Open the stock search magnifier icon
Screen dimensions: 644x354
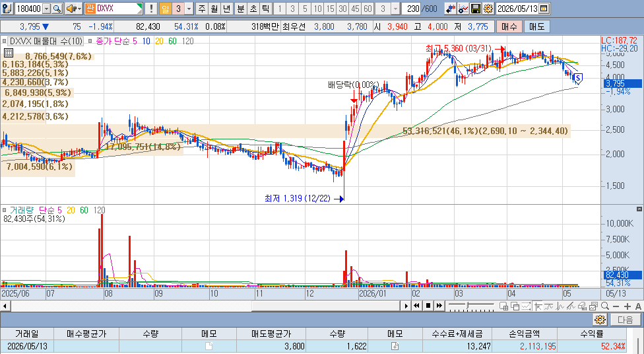(x=57, y=8)
